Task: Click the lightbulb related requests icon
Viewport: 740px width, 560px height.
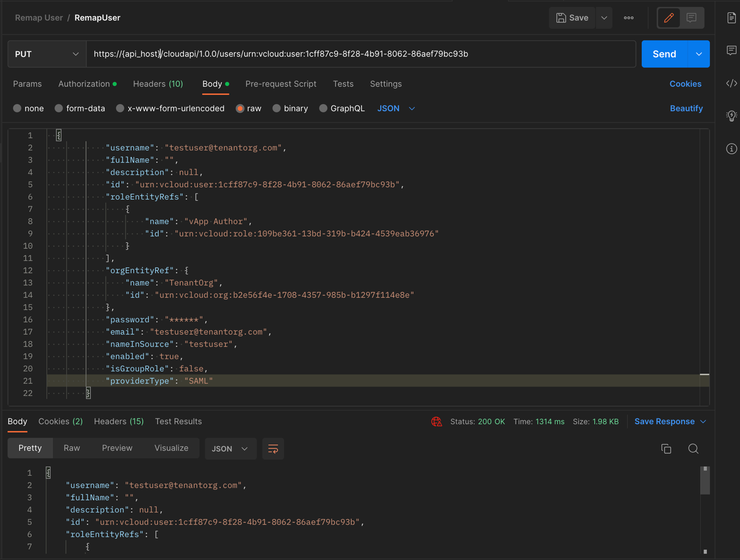Action: [x=731, y=116]
